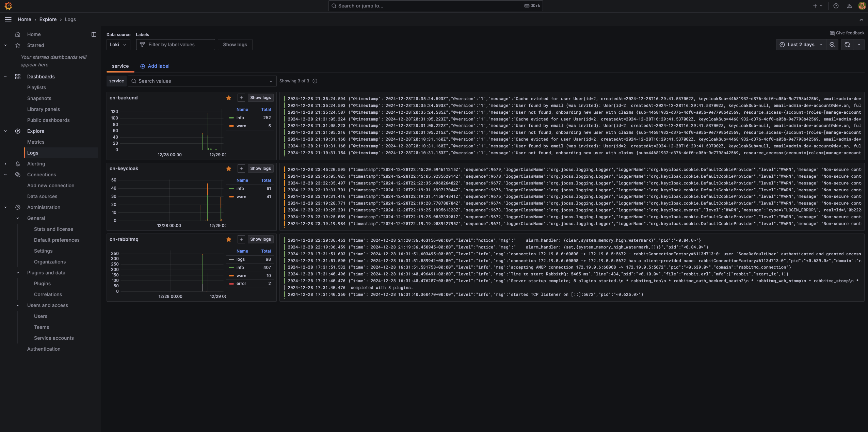Click the Filter by label values field

pyautogui.click(x=176, y=45)
